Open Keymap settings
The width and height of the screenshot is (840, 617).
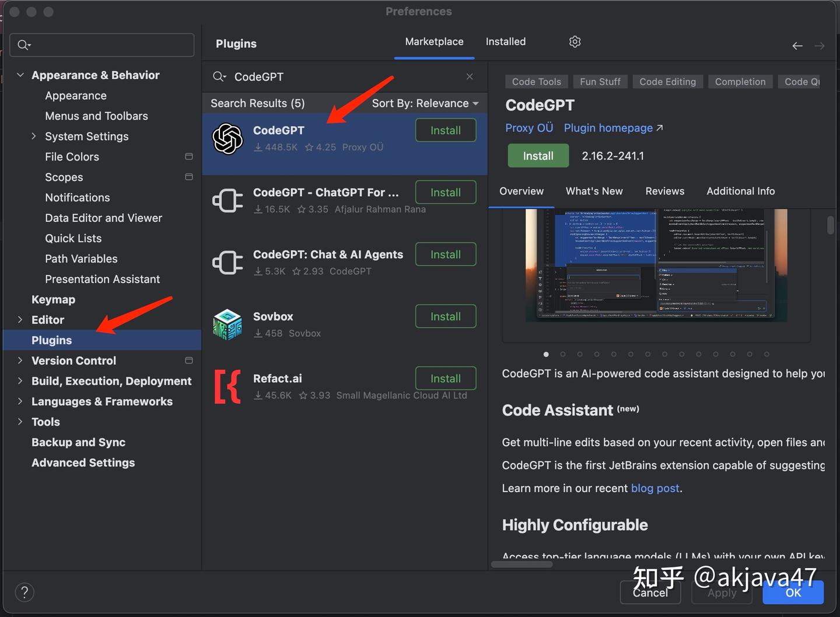[53, 299]
